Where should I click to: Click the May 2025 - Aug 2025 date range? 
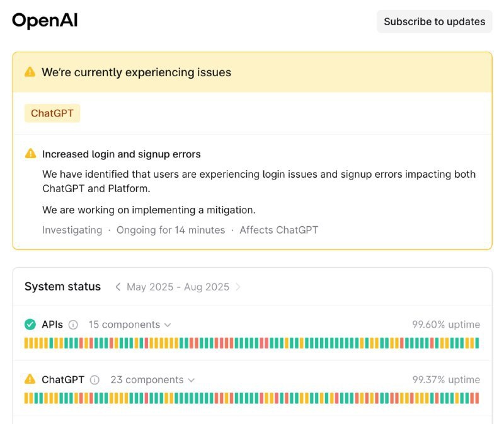point(178,287)
